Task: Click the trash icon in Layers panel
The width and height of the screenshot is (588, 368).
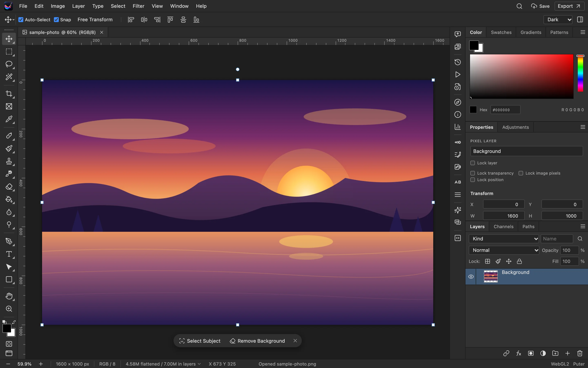Action: click(580, 353)
